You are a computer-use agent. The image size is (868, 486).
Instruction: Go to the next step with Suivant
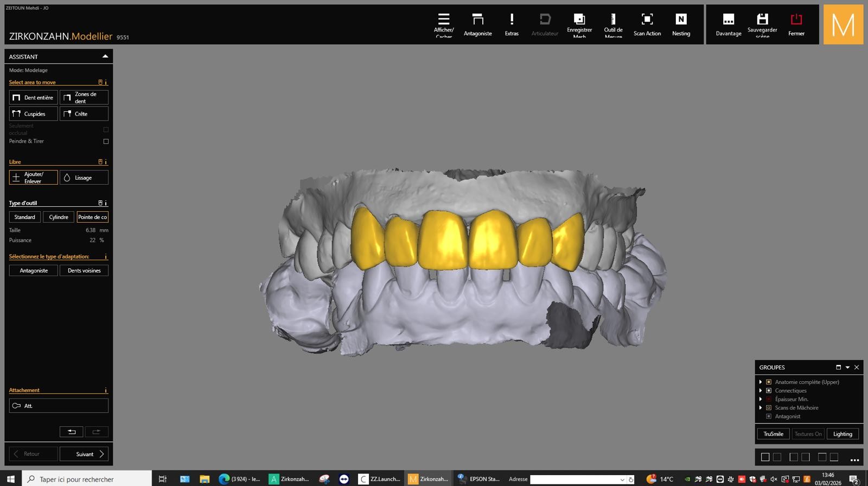[84, 454]
